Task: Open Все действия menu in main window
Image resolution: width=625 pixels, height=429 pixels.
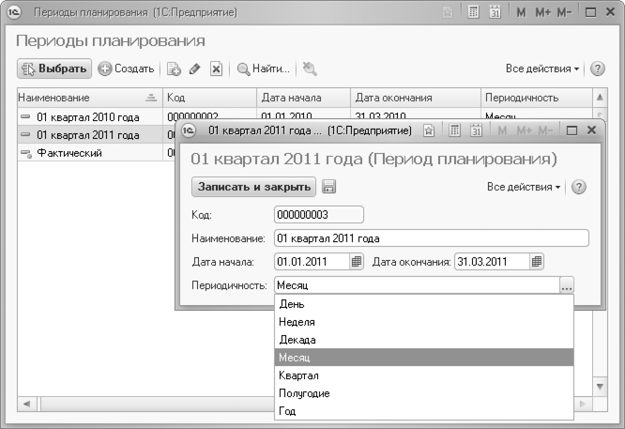Action: pos(542,69)
